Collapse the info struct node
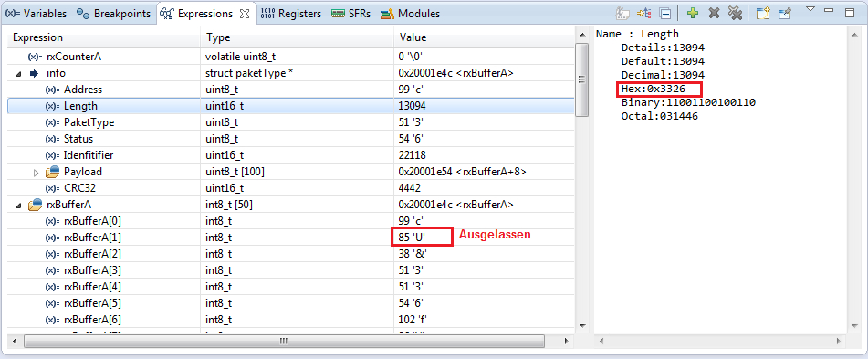Image resolution: width=868 pixels, height=359 pixels. tap(18, 73)
